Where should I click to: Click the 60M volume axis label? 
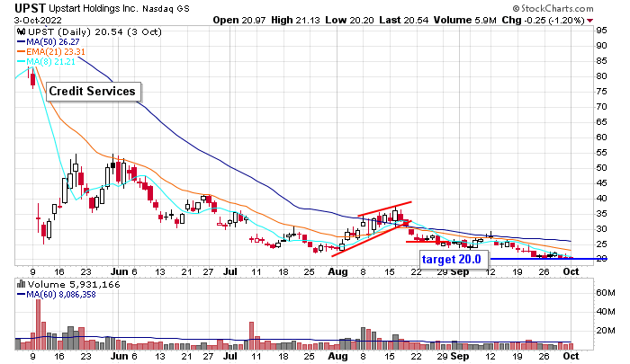(606, 293)
